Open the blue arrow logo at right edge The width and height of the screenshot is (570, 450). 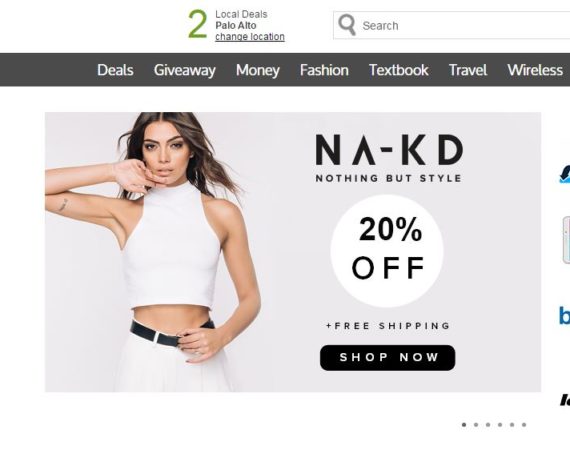tap(565, 174)
